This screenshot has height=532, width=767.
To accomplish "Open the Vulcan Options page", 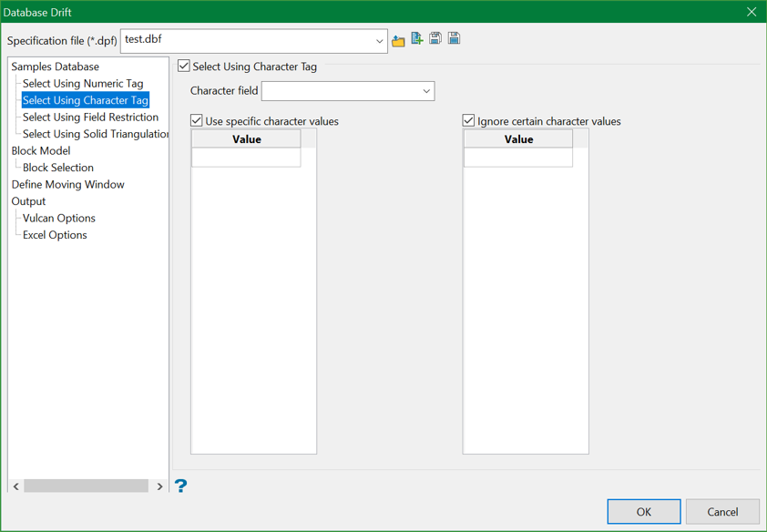I will click(x=58, y=218).
